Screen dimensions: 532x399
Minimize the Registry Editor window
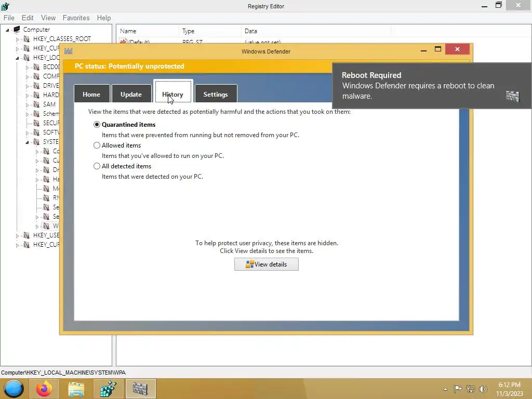[485, 5]
